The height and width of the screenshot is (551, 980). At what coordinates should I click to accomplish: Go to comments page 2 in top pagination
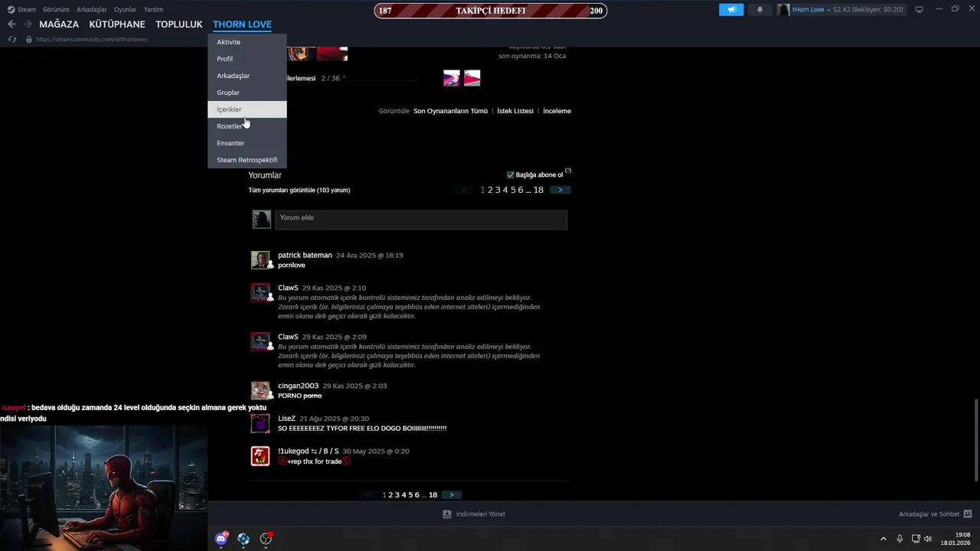pyautogui.click(x=490, y=190)
